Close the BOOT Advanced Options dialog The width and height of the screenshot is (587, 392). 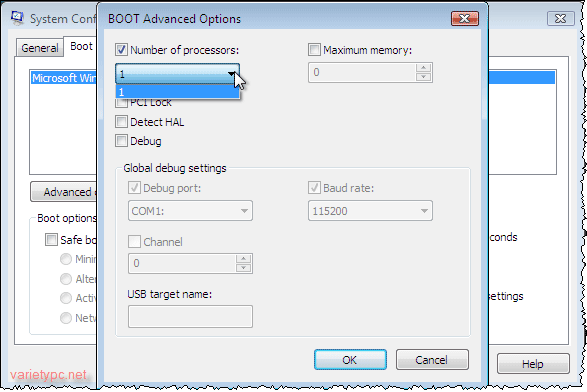465,18
